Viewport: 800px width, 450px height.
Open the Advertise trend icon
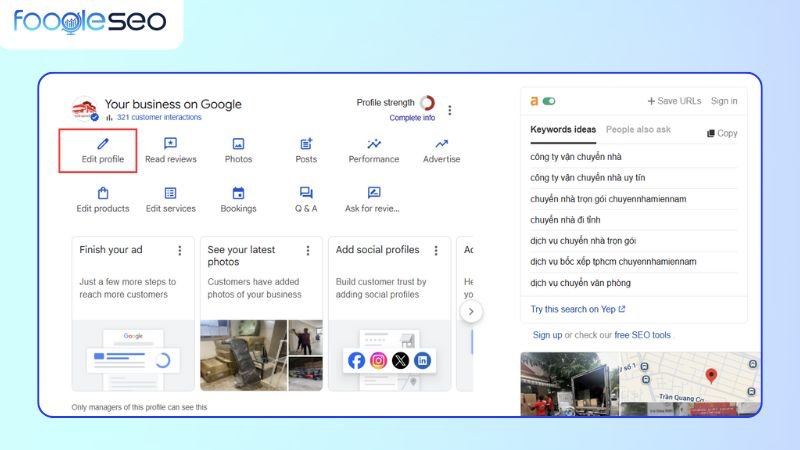pyautogui.click(x=441, y=144)
